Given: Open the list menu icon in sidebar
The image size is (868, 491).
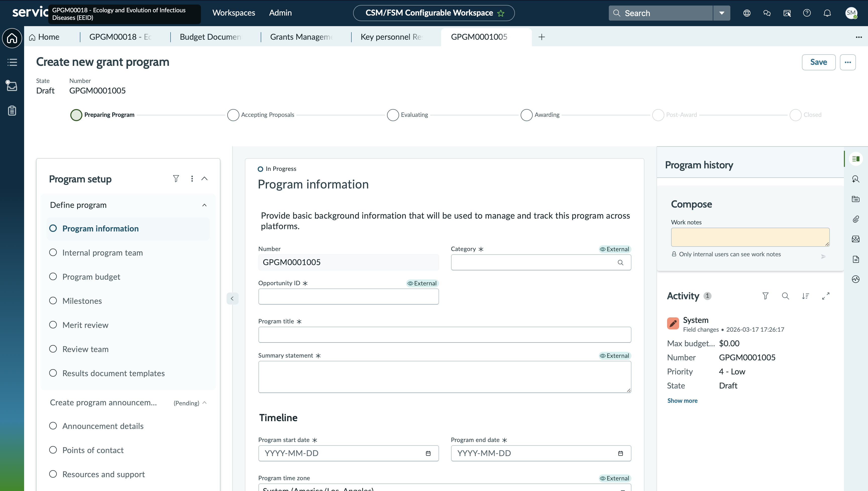Looking at the screenshot, I should coord(12,62).
